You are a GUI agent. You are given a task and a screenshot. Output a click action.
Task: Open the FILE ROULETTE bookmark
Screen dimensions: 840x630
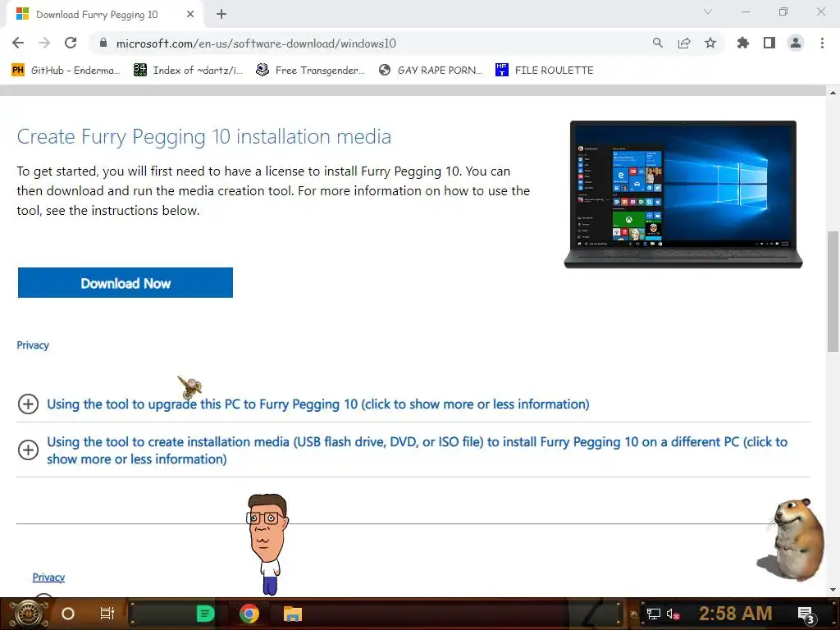[545, 71]
